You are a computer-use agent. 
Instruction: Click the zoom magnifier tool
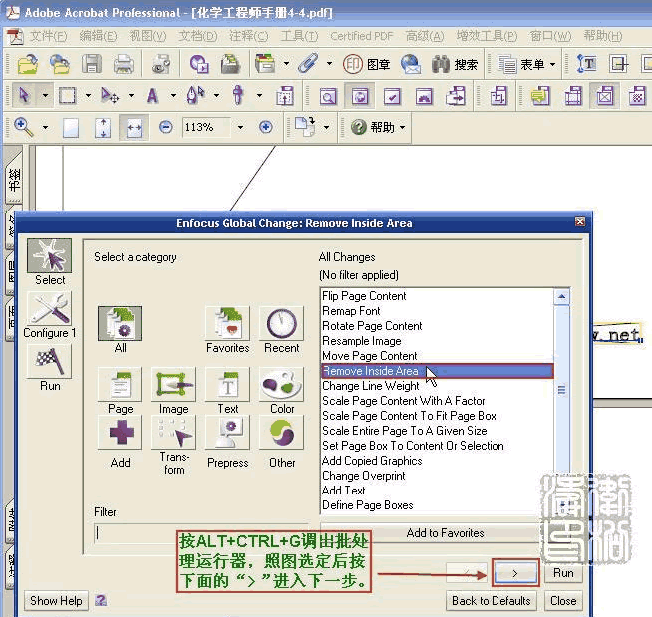tap(23, 127)
